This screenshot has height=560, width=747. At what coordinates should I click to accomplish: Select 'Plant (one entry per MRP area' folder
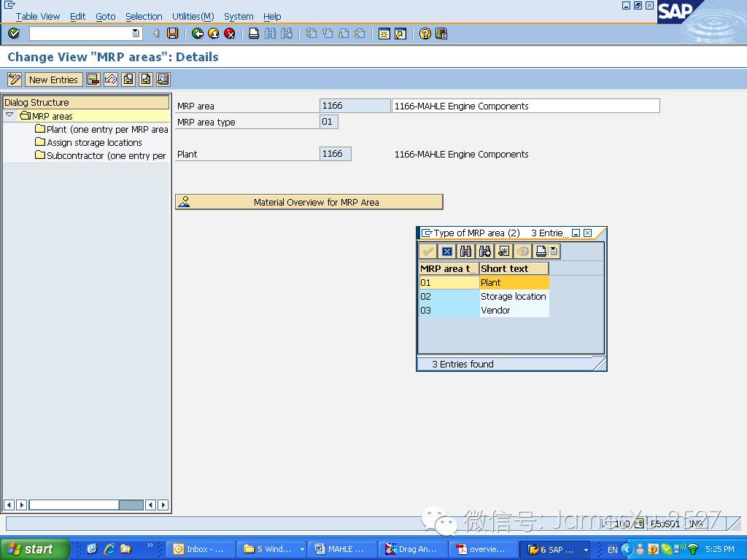102,129
